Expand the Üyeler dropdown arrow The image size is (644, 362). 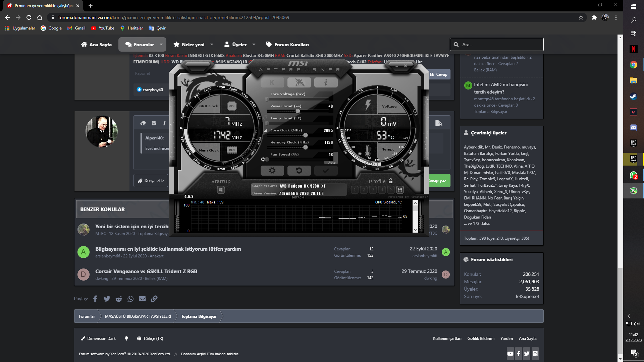pyautogui.click(x=254, y=45)
